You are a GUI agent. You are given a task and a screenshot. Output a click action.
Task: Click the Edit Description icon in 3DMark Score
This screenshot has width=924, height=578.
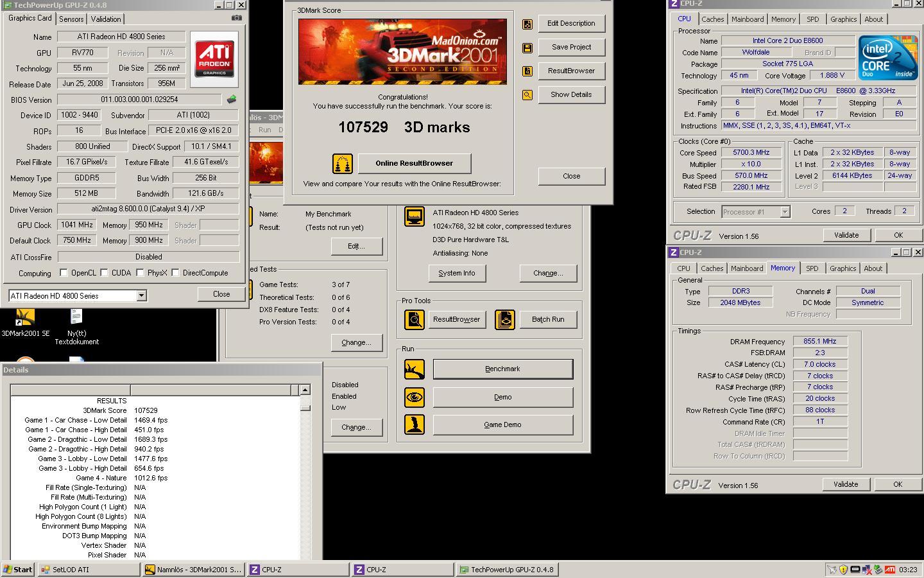point(527,24)
